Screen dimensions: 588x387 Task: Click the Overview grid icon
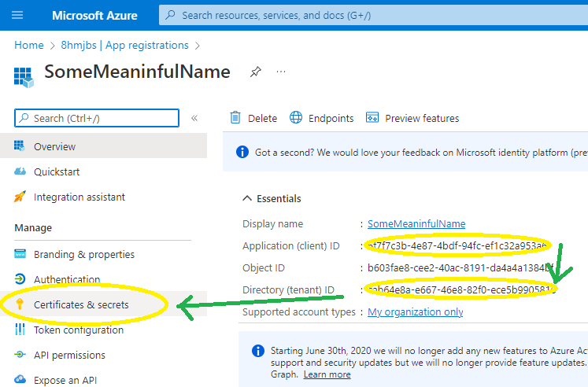(x=19, y=146)
